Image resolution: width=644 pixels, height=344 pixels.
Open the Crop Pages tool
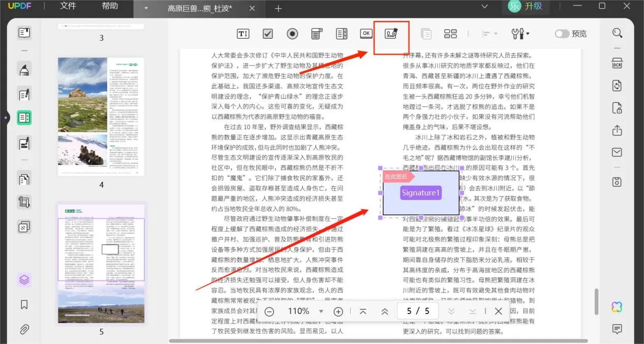pos(24,202)
